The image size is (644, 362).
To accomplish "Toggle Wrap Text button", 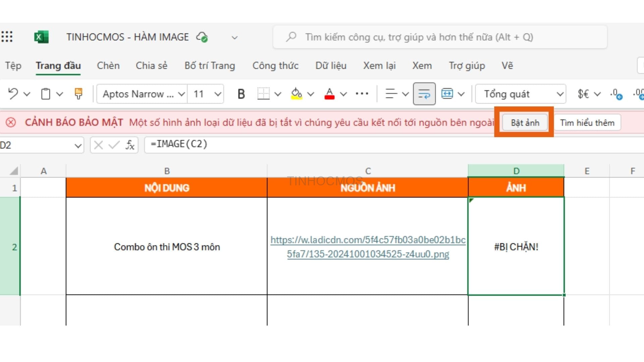I will pos(424,94).
